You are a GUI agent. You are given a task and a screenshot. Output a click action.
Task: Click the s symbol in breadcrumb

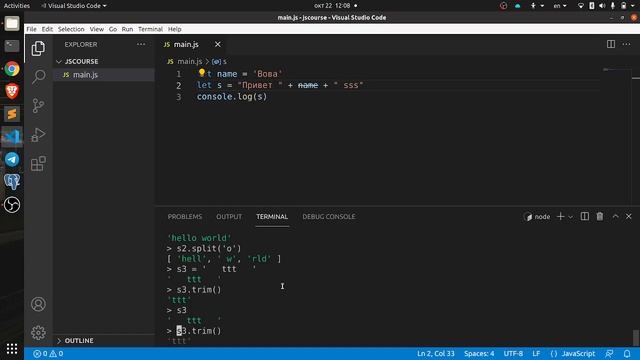[219, 61]
